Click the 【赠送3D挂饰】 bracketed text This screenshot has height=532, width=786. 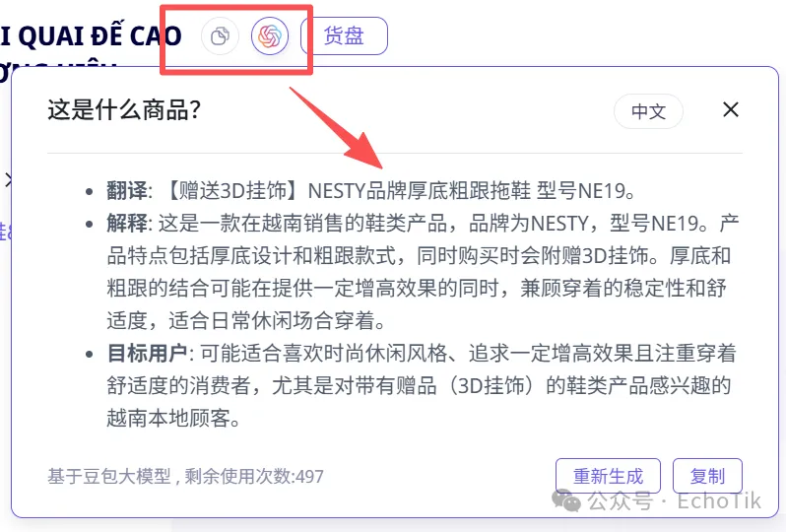point(233,191)
